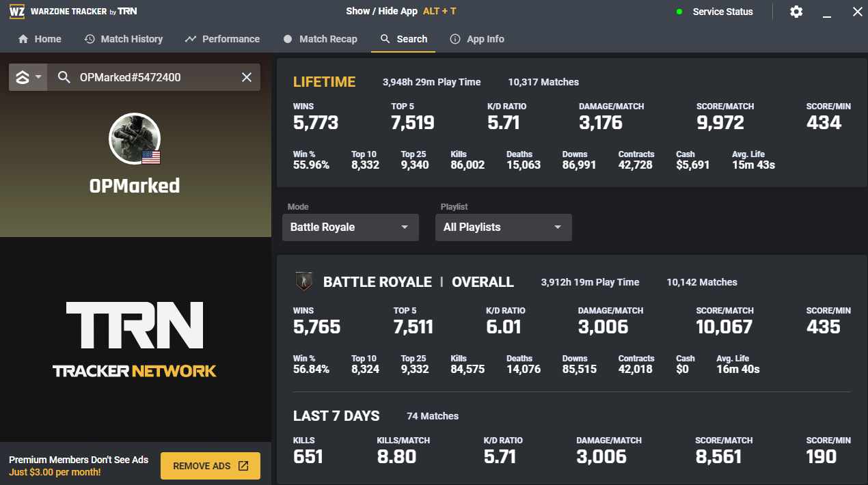Click Battle Royale kills value 84,575

click(x=468, y=369)
